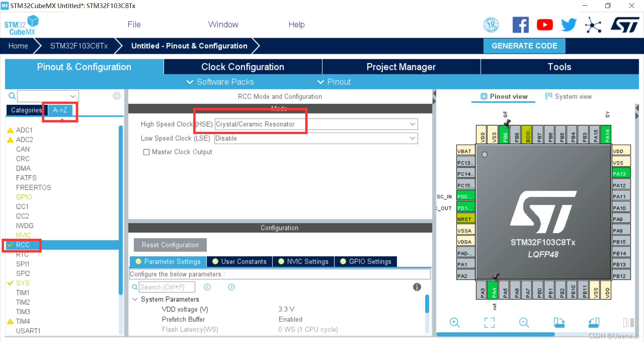Click the peripheral list vertical scrollbar

[x=121, y=210]
